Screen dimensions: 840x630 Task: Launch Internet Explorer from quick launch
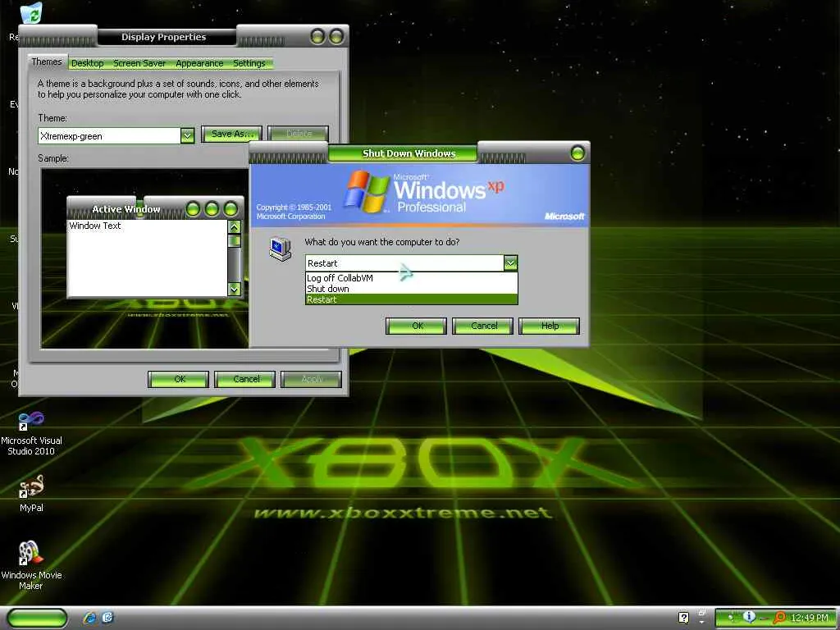click(89, 618)
